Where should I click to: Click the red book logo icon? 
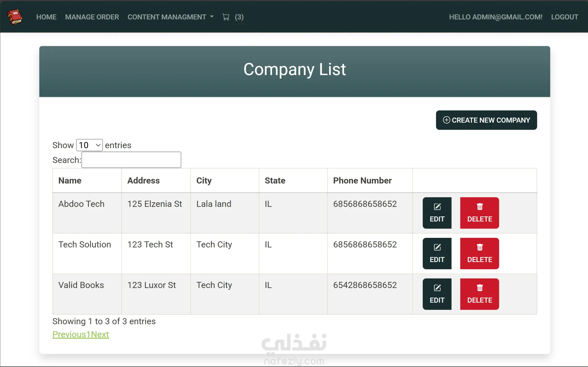pos(15,17)
